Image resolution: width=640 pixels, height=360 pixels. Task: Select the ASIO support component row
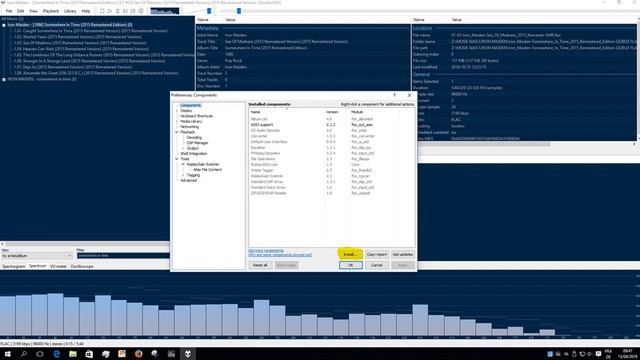click(x=331, y=124)
